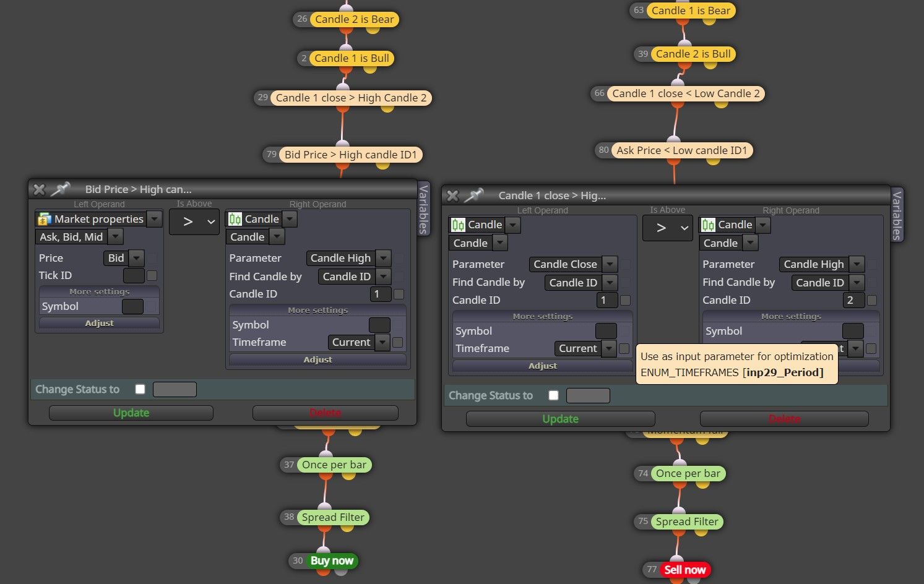
Task: Toggle right Timeframe checkbox in Candle 1 close panel
Action: coord(871,348)
